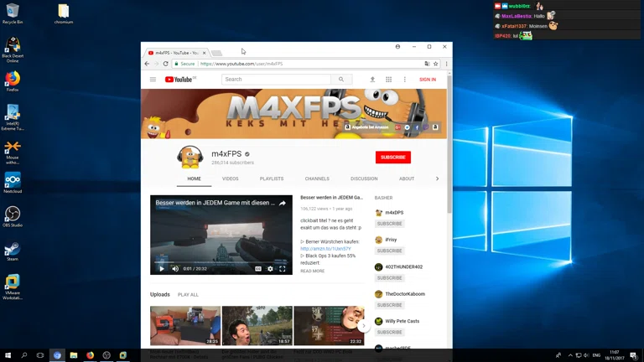Click the SIGN IN link
Image resolution: width=644 pixels, height=362 pixels.
[x=427, y=80]
